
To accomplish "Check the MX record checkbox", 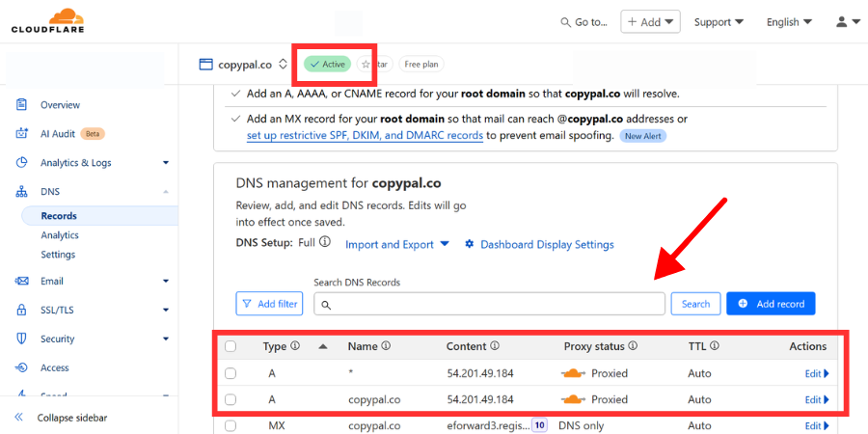I will point(231,425).
